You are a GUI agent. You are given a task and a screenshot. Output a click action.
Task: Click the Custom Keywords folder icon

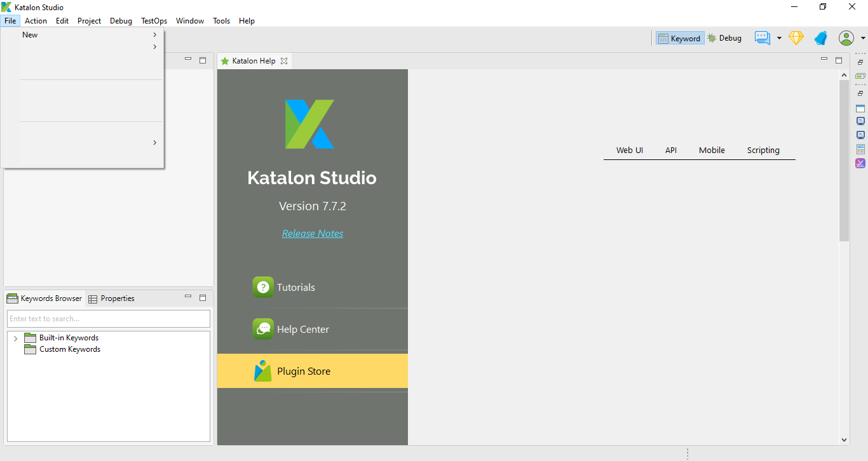30,349
